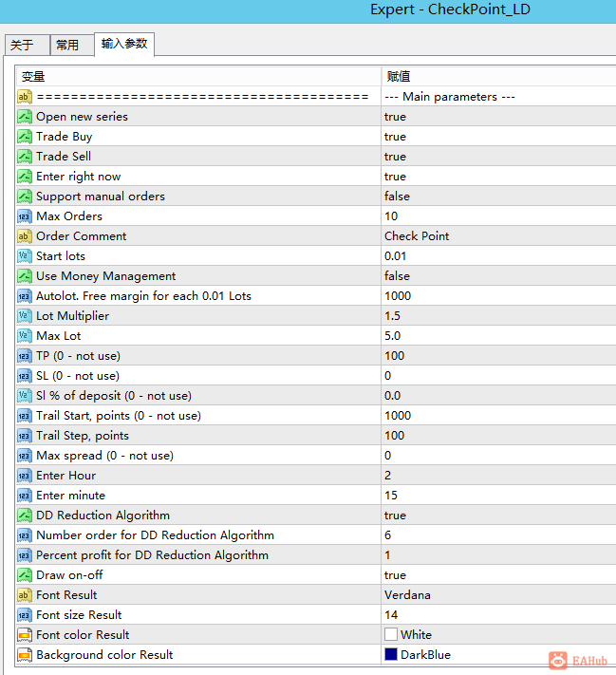Select the Max Orders value 10
The width and height of the screenshot is (616, 675).
(391, 216)
